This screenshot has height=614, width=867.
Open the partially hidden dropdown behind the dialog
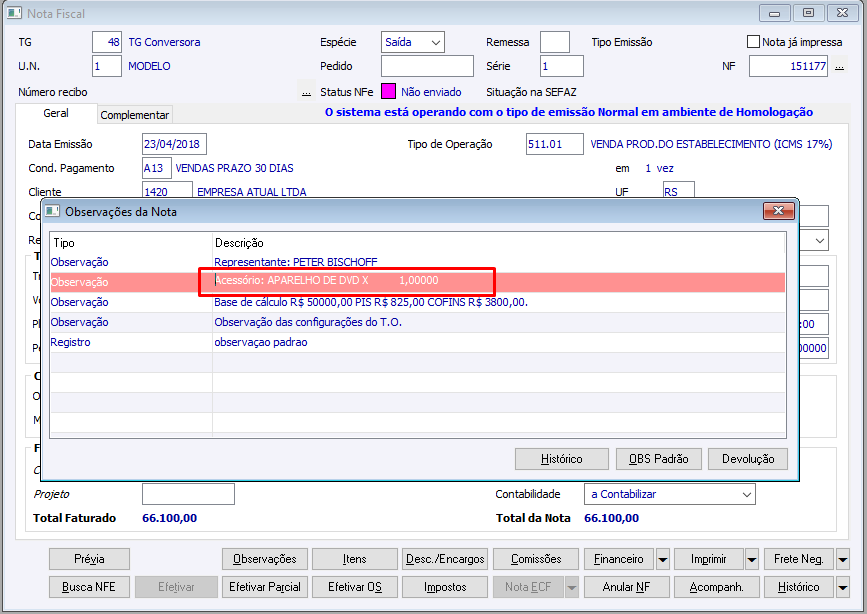[x=819, y=241]
